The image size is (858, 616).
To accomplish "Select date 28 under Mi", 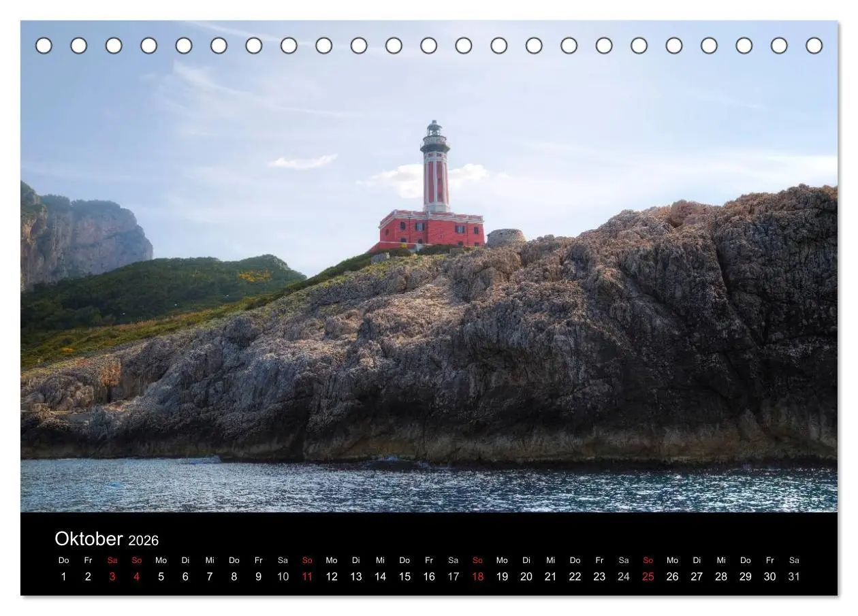I will pyautogui.click(x=721, y=577).
